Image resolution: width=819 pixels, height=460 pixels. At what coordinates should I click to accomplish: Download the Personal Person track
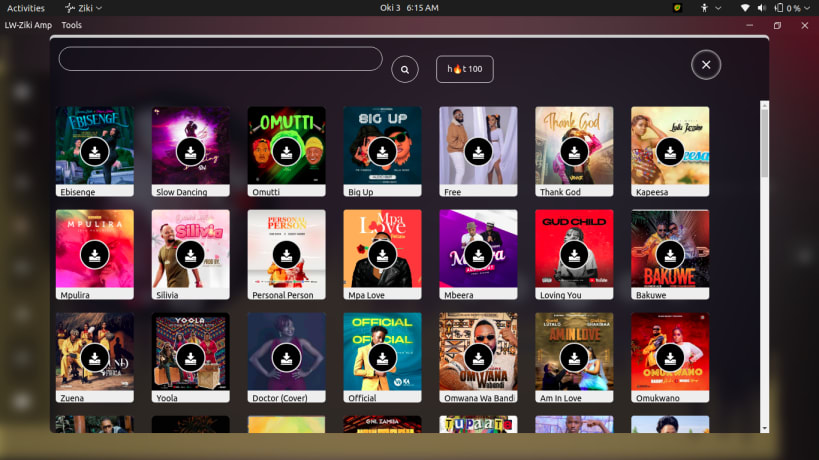[x=286, y=255]
